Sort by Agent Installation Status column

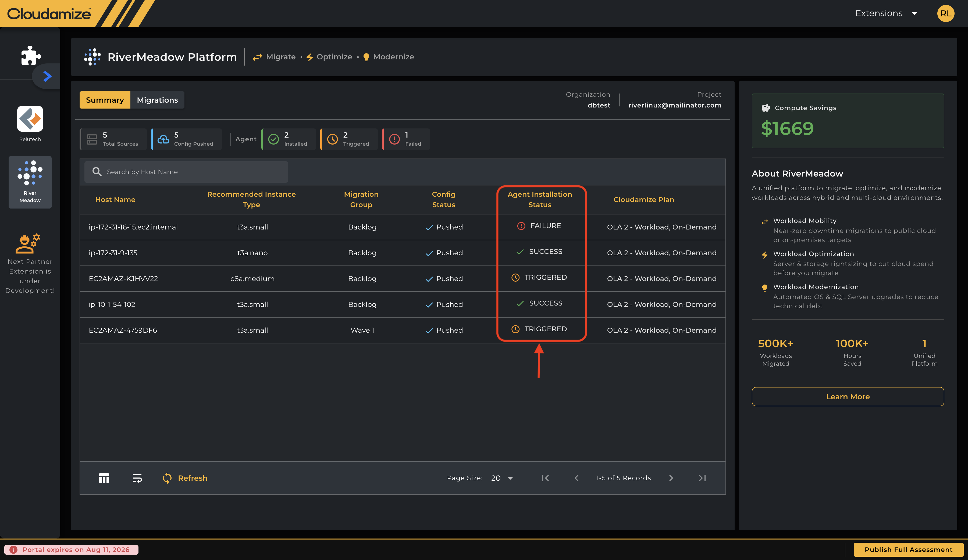[x=540, y=200]
